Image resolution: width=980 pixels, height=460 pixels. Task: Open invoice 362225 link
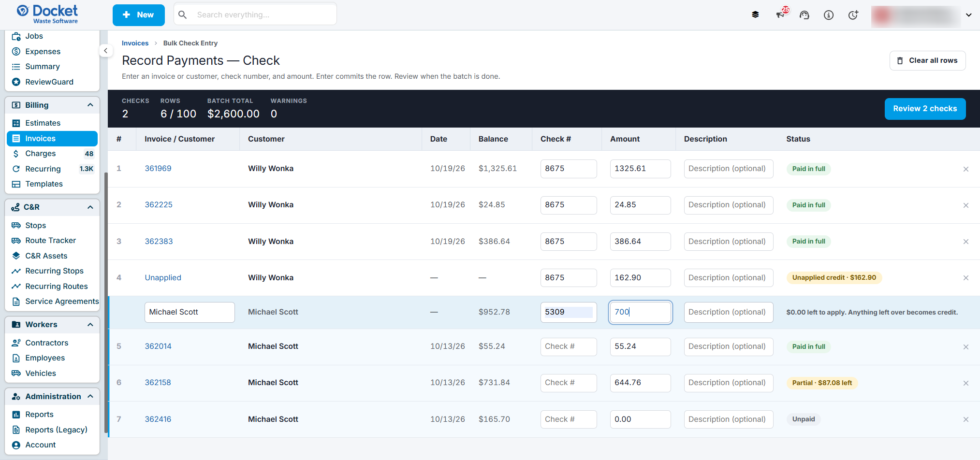click(x=159, y=205)
